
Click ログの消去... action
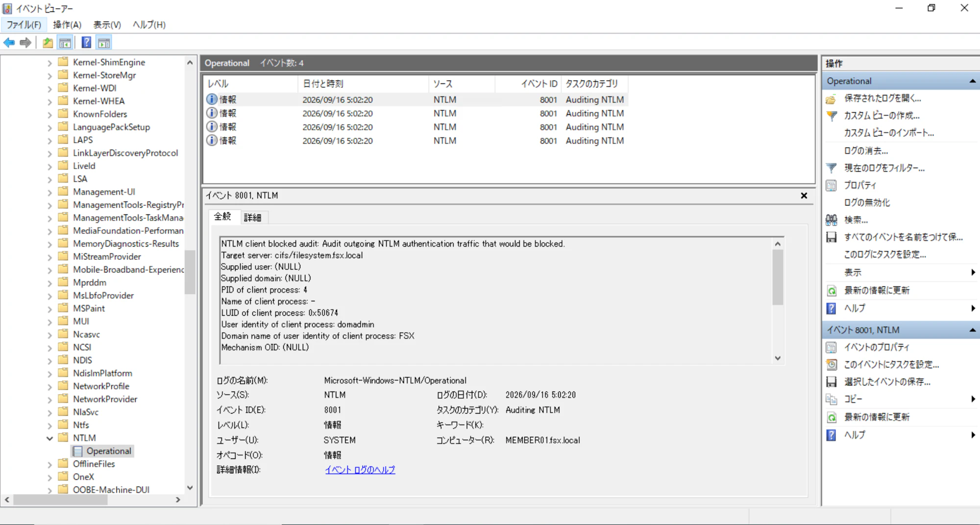(866, 150)
